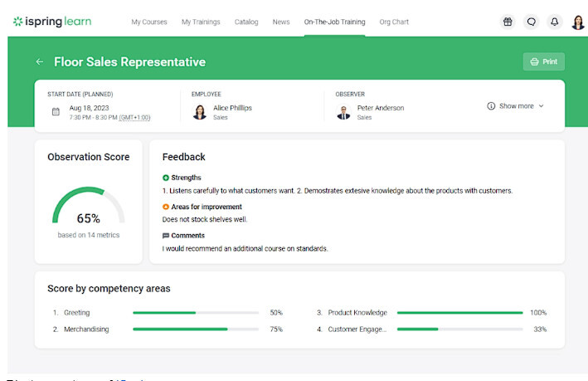The image size is (588, 381).
Task: Click the Merchandising 75% progress bar
Action: tap(196, 330)
